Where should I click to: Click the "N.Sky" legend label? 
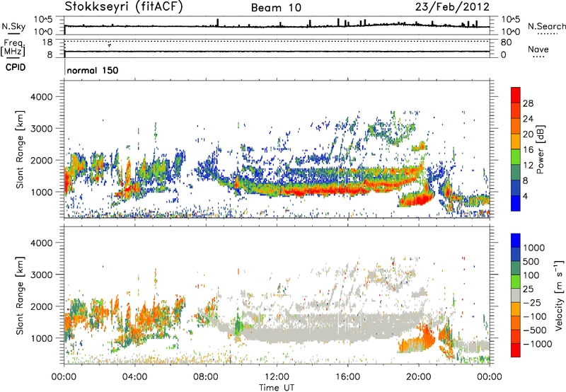(x=13, y=26)
